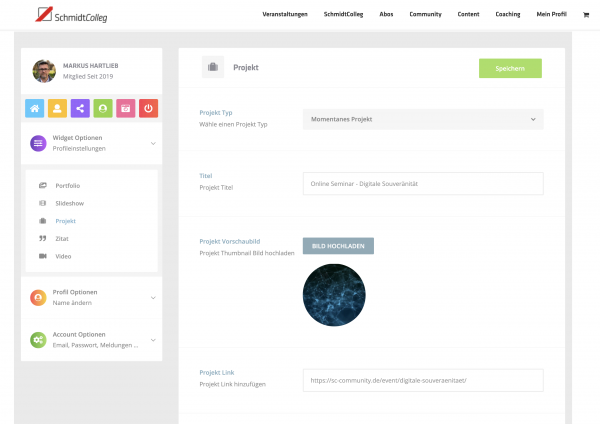
Task: Select Slideshow in the widget list
Action: click(69, 203)
